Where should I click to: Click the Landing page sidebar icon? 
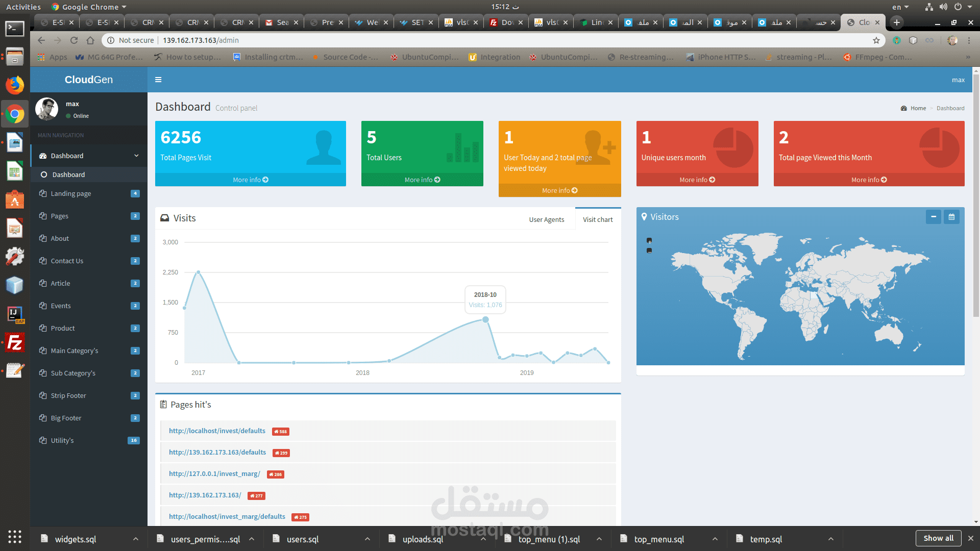43,194
